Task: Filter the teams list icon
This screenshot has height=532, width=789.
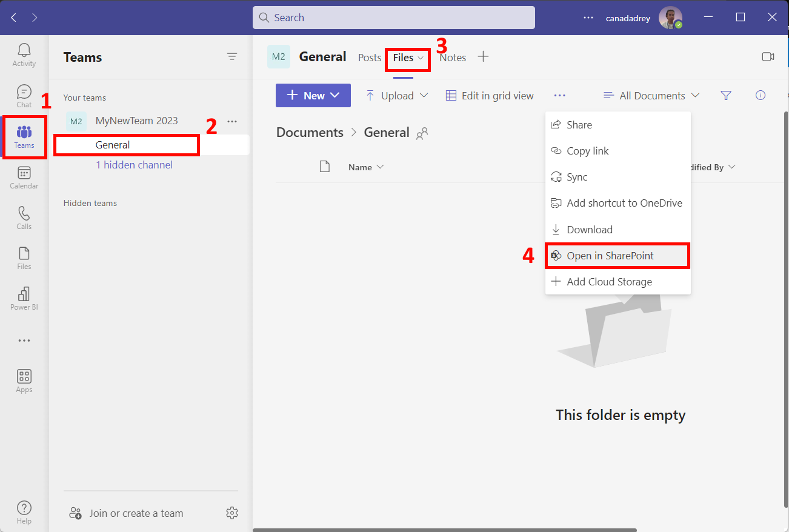Action: (x=232, y=57)
